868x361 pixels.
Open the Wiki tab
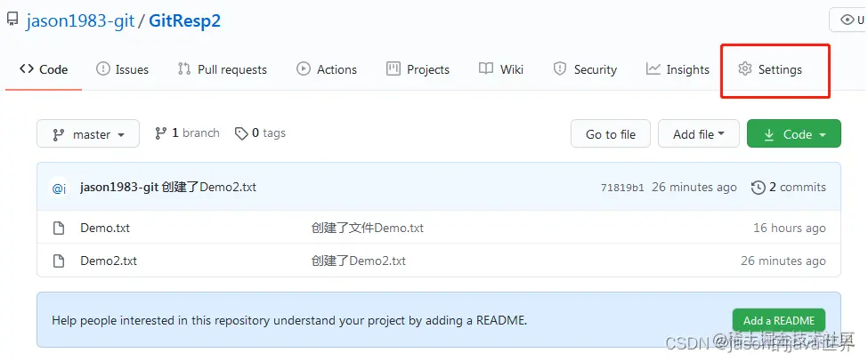tap(501, 69)
